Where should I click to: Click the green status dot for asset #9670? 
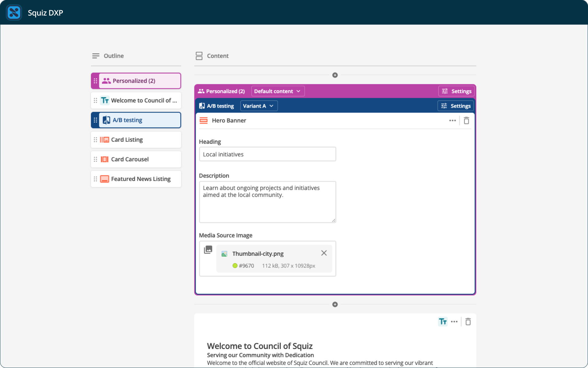(235, 266)
